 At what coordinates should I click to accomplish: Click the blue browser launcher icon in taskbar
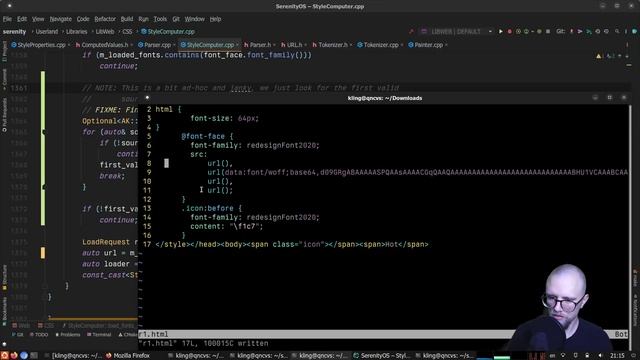[24, 356]
